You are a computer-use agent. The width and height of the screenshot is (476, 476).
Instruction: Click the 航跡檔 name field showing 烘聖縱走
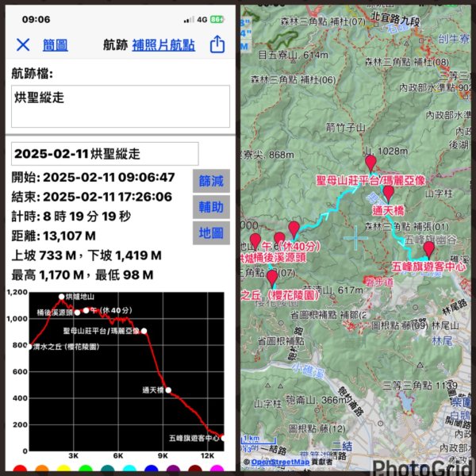tap(121, 106)
